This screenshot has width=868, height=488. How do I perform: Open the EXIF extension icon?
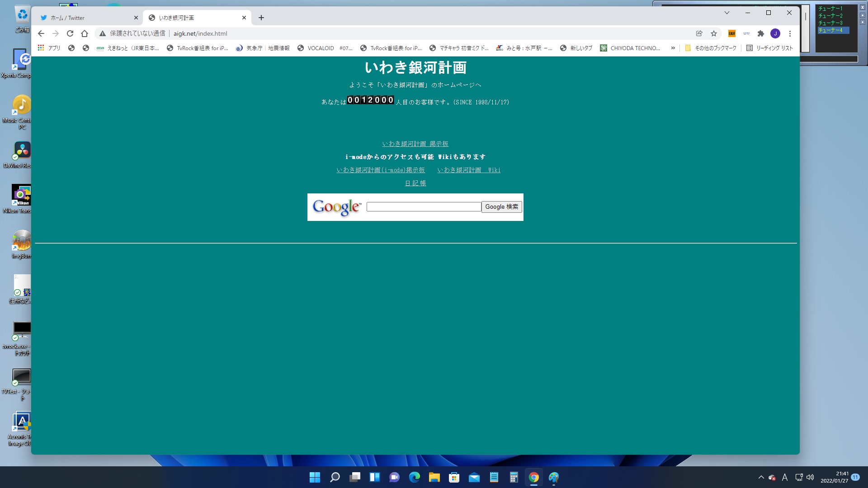pos(732,33)
